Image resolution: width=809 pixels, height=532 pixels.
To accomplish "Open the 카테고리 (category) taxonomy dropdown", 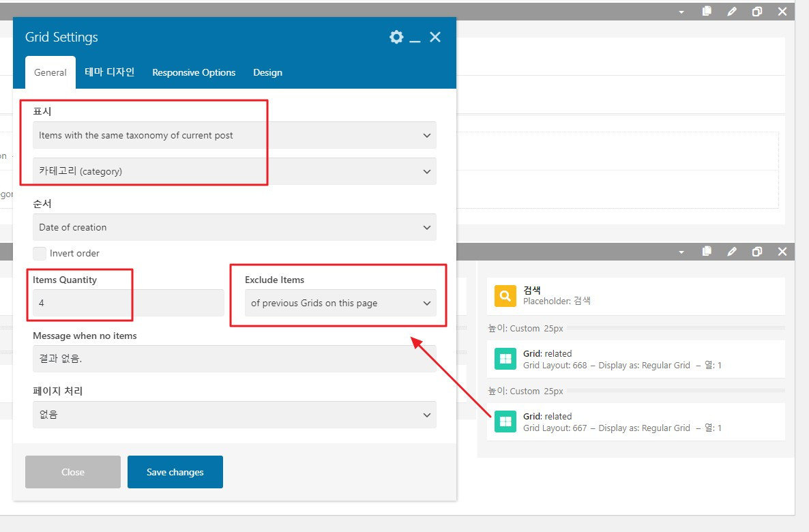I will click(234, 171).
